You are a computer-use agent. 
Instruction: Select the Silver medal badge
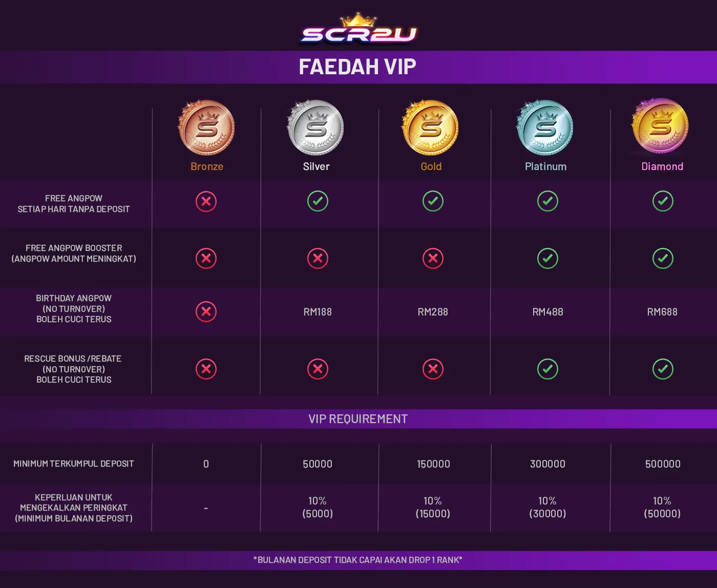click(315, 128)
